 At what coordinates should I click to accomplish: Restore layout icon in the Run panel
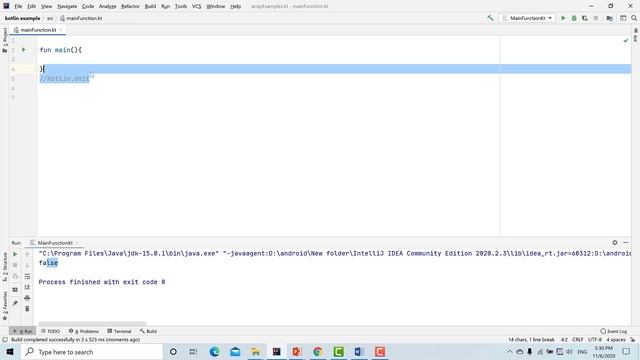click(x=15, y=289)
